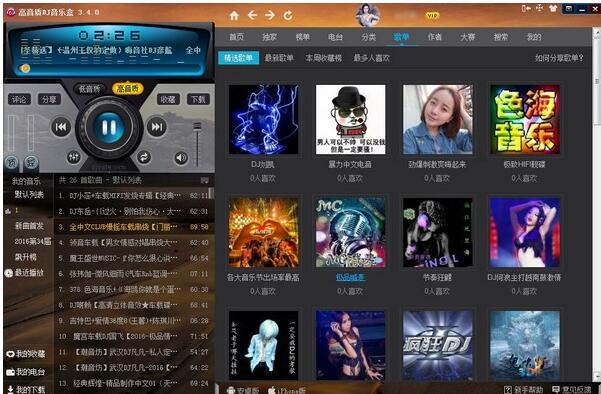This screenshot has height=394, width=601.
Task: Open the 分类 categories tab
Action: [x=368, y=37]
